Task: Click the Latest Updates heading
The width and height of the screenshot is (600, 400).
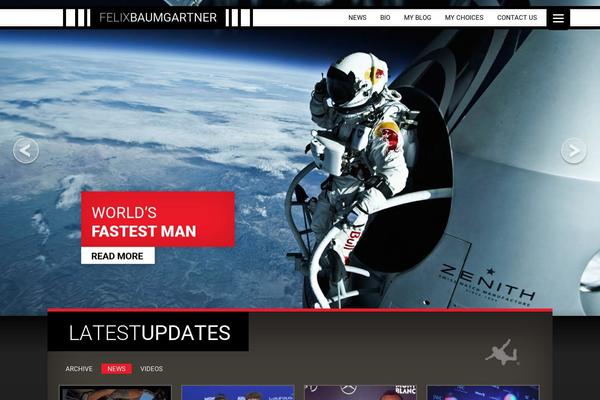Action: 149,333
